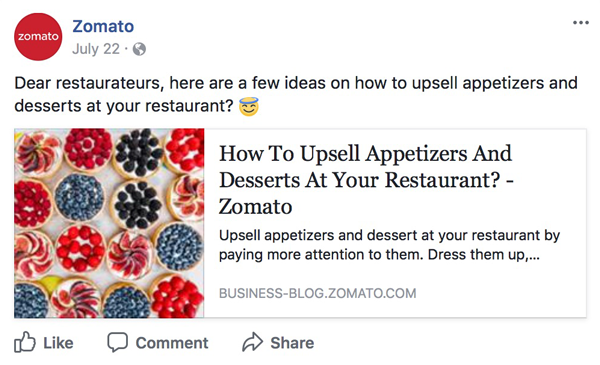Screen dimensions: 600x365
Task: Click the July 22 post timestamp
Action: pos(96,49)
